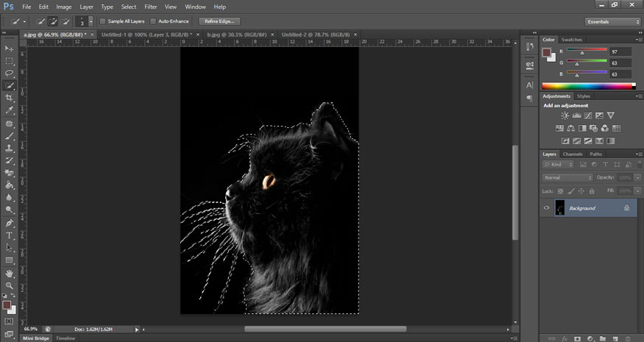644x342 pixels.
Task: Switch to the Channels tab
Action: pyautogui.click(x=573, y=154)
